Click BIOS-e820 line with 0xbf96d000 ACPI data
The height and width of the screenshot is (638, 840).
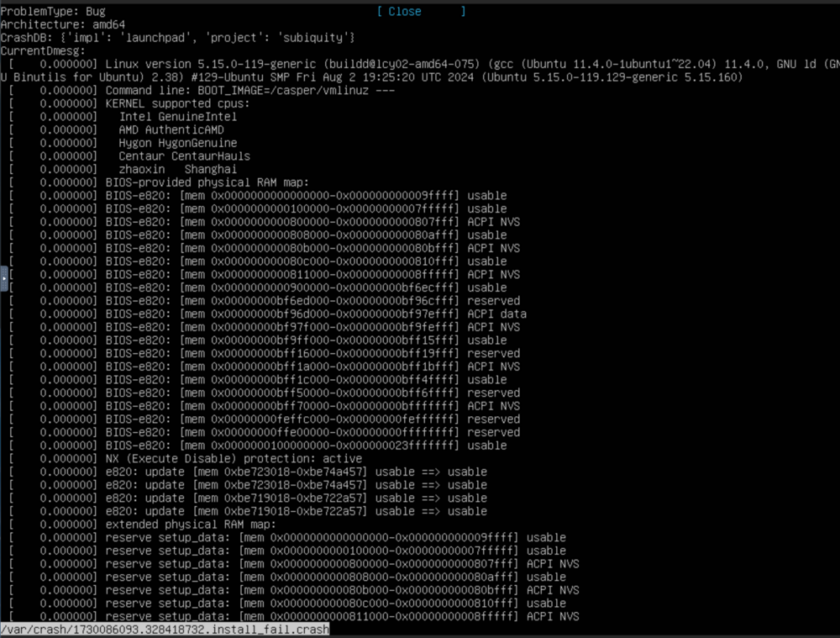coord(267,314)
